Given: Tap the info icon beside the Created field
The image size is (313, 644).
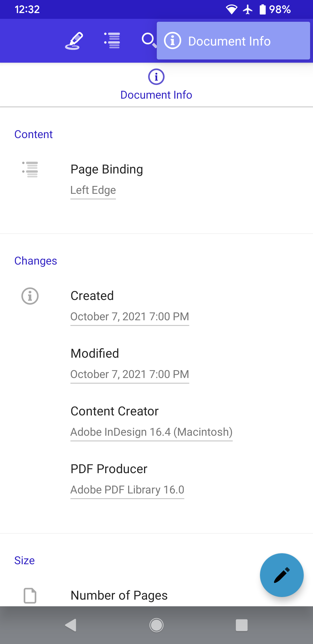Looking at the screenshot, I should click(x=30, y=296).
